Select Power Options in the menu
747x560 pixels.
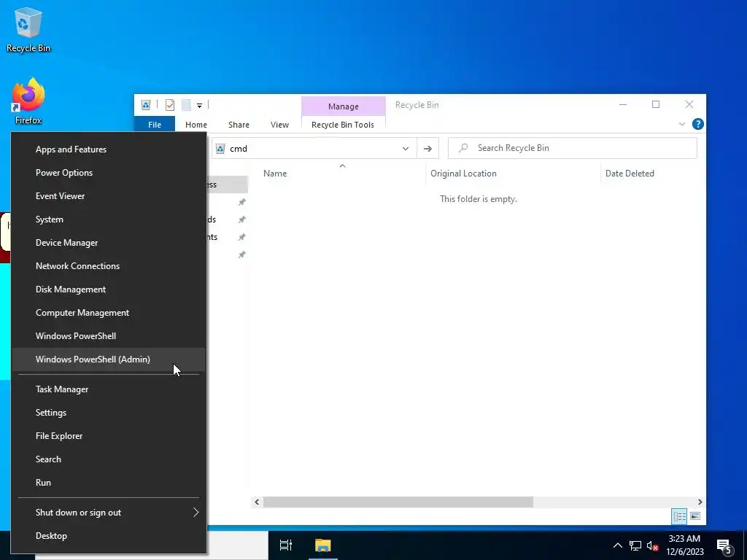pos(109,173)
